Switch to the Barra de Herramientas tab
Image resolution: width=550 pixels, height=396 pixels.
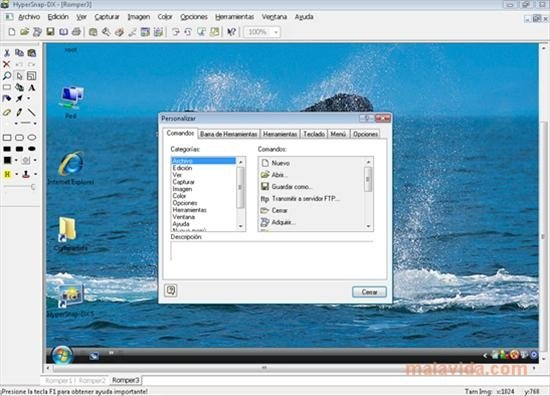pos(229,134)
